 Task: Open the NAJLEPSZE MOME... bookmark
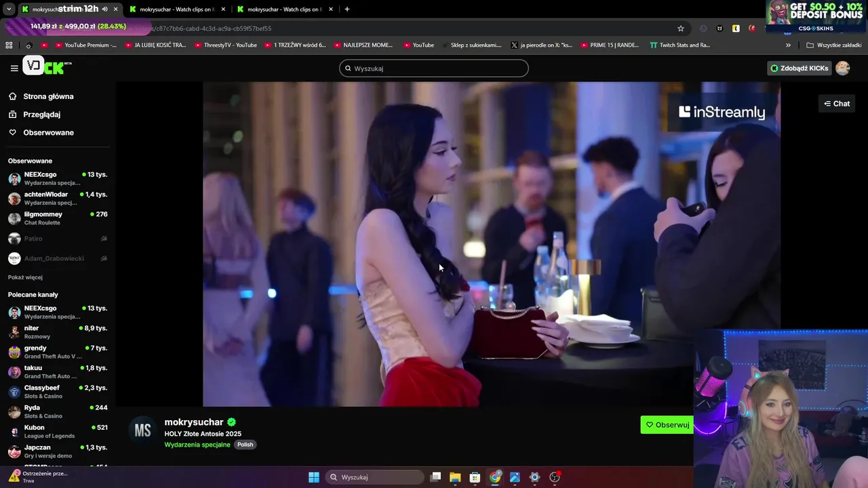362,45
